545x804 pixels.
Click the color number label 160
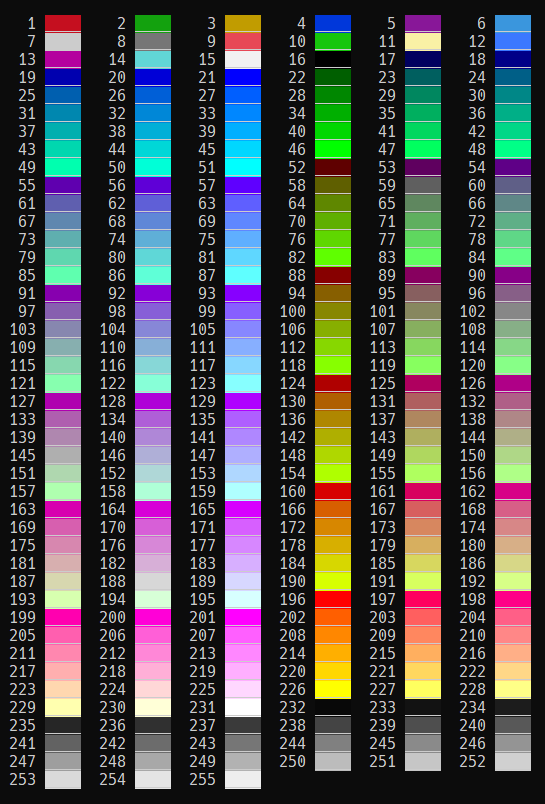[x=293, y=491]
